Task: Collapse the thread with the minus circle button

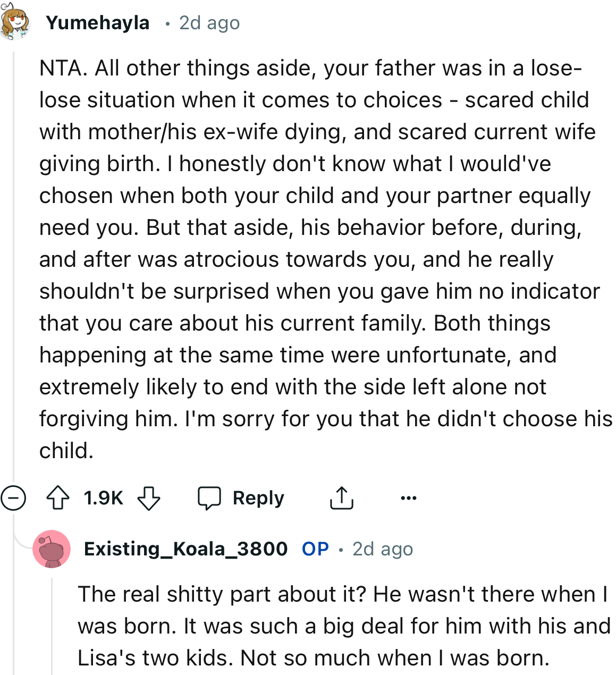Action: pos(13,498)
